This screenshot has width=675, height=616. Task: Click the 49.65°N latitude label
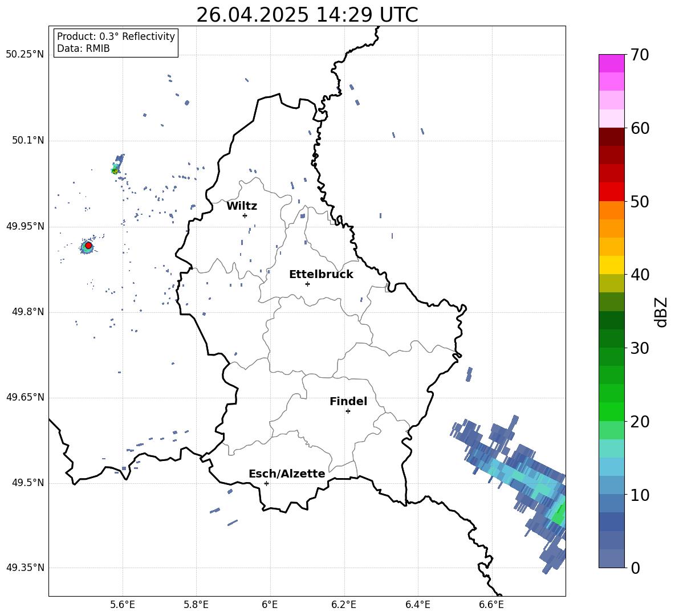click(25, 398)
